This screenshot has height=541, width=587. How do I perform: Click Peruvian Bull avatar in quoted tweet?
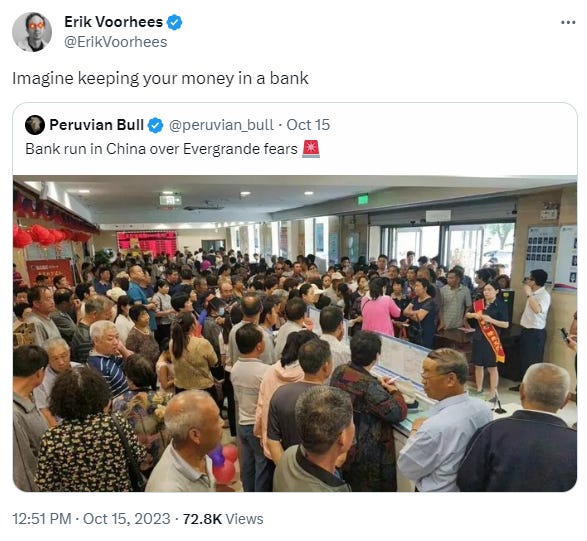[x=35, y=125]
